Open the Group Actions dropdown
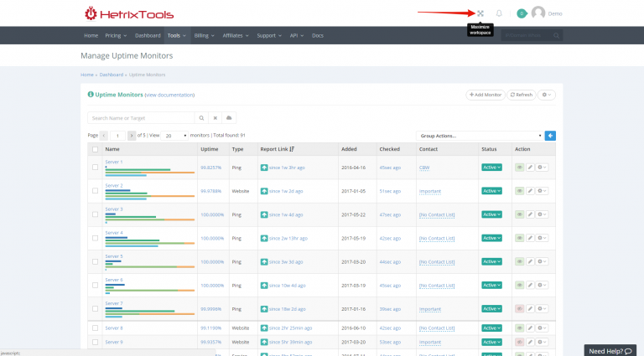Viewport: 644px width, 356px height. pyautogui.click(x=480, y=136)
